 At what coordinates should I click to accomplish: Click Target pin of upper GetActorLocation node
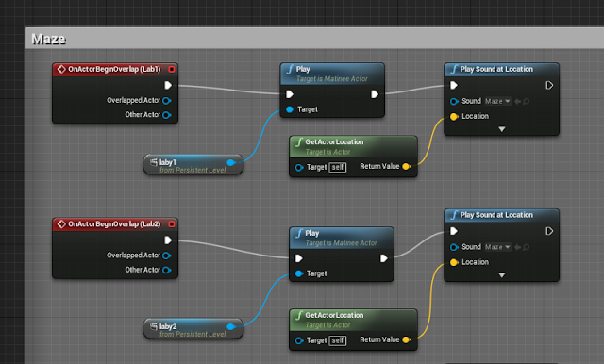coord(299,168)
